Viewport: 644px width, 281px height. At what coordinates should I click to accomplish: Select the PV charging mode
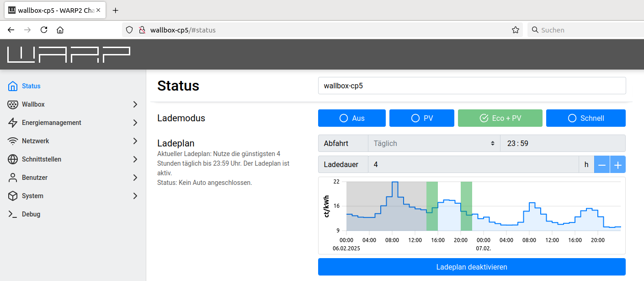[x=422, y=118]
